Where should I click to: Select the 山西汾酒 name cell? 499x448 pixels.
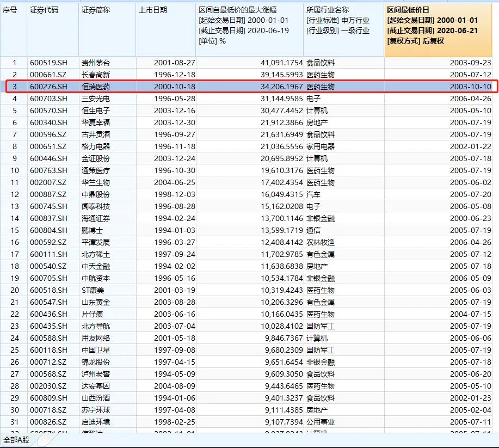pos(95,398)
